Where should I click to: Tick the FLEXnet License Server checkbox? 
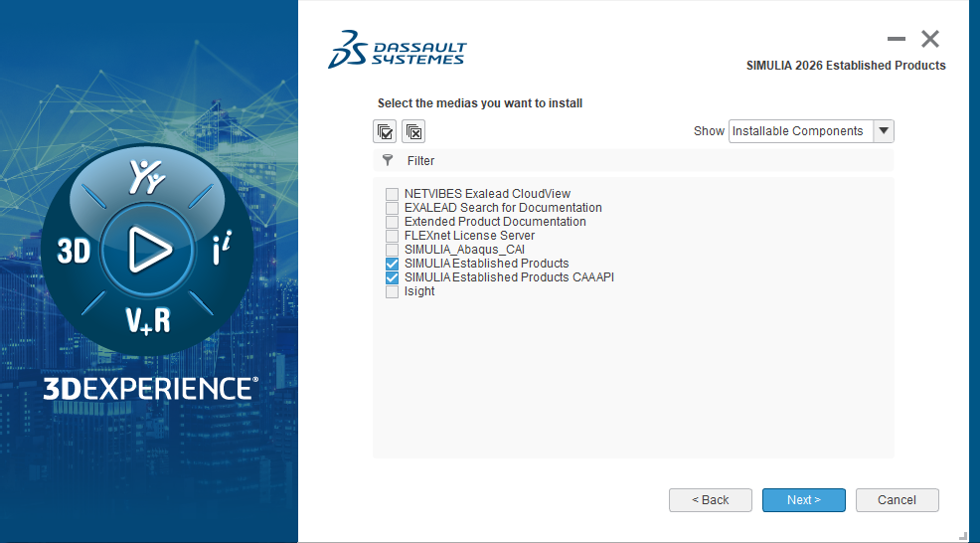pos(393,236)
